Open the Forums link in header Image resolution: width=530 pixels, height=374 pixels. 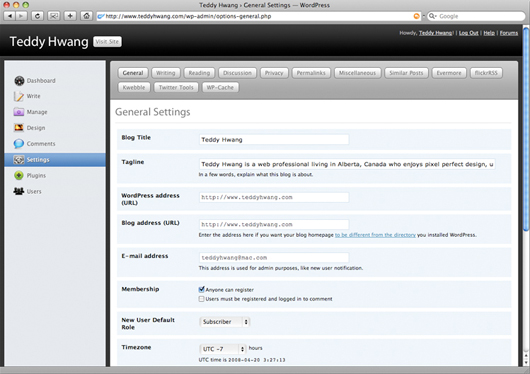tap(509, 33)
